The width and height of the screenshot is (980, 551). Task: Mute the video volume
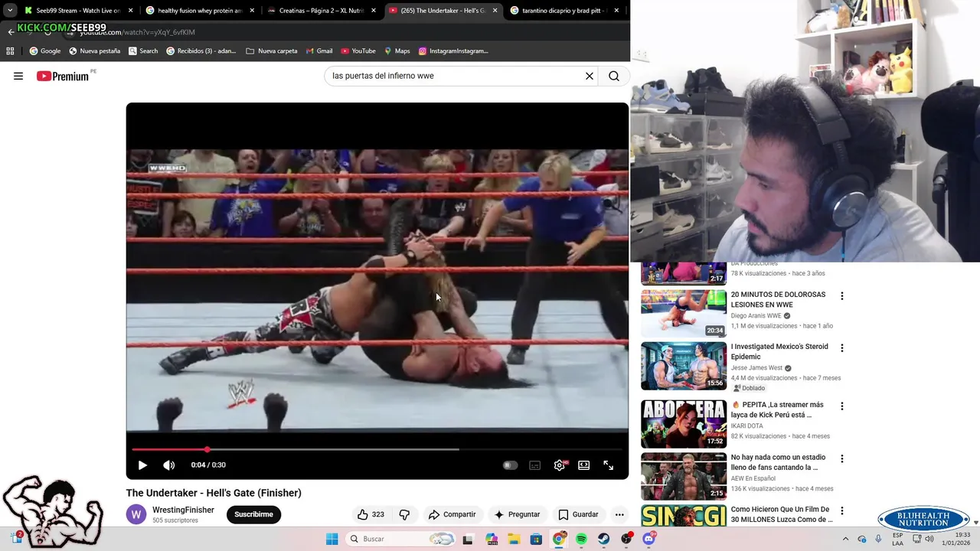169,465
